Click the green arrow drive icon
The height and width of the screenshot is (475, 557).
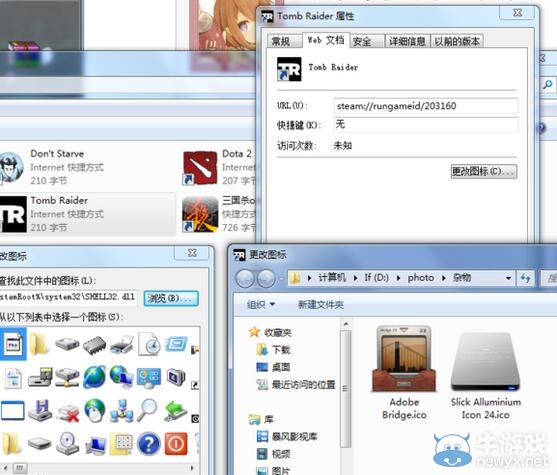point(175,411)
